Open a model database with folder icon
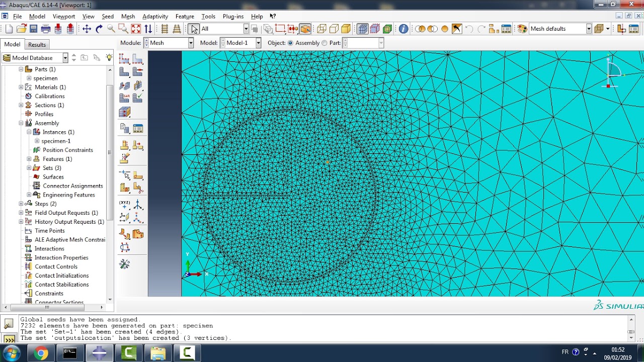Image resolution: width=644 pixels, height=362 pixels. pyautogui.click(x=21, y=29)
